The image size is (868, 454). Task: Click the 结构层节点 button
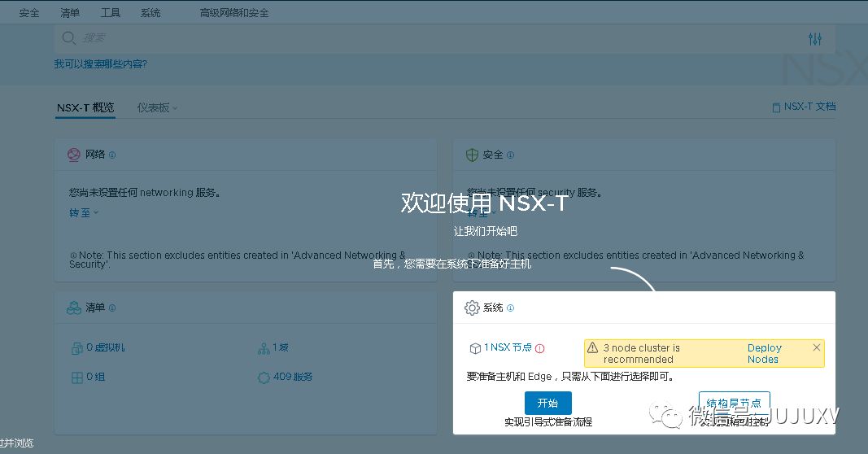pyautogui.click(x=734, y=403)
